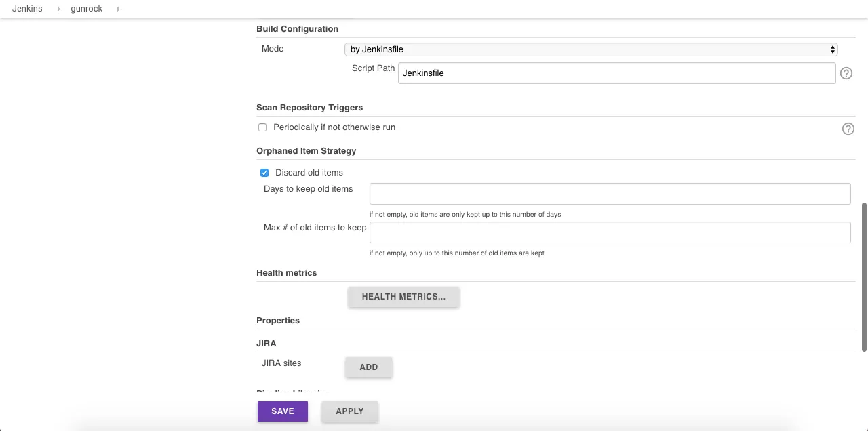Click Periodically if not otherwise run label
The image size is (868, 431).
[x=334, y=127]
